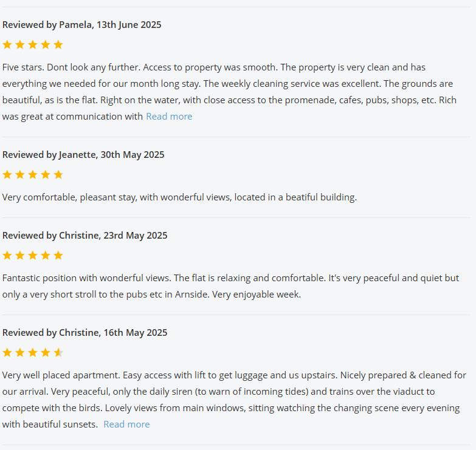
Task: Click the fifth star in Pamela's rating
Action: click(x=58, y=44)
